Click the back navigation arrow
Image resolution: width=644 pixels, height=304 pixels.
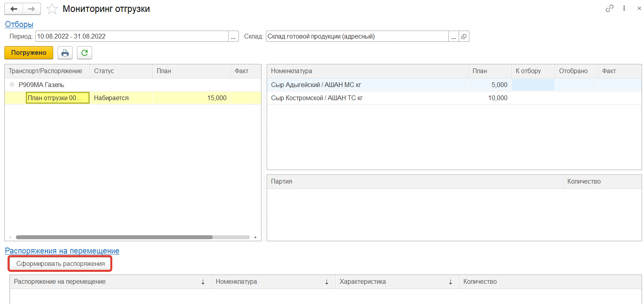point(14,9)
